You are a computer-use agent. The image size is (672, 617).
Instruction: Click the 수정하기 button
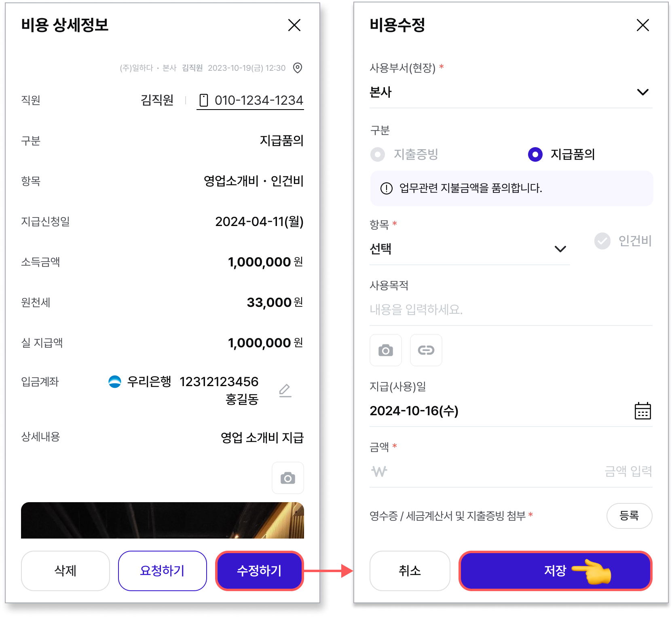[x=260, y=571]
